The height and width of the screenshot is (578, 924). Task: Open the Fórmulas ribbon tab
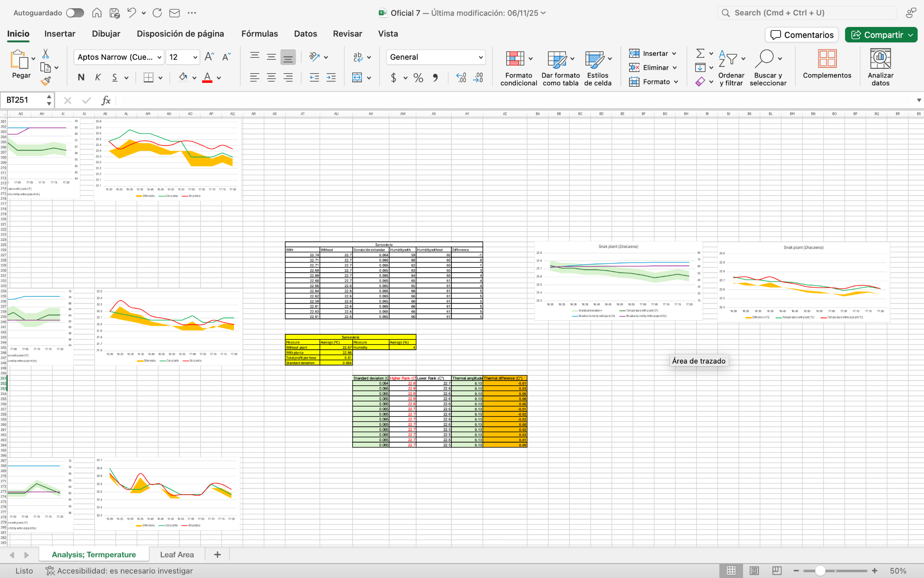tap(259, 34)
